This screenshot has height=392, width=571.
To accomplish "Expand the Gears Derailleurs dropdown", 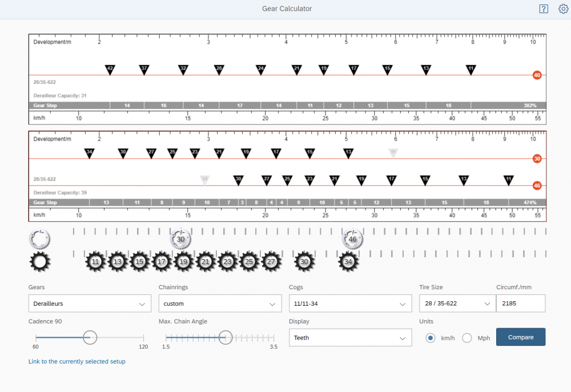I will (x=90, y=304).
